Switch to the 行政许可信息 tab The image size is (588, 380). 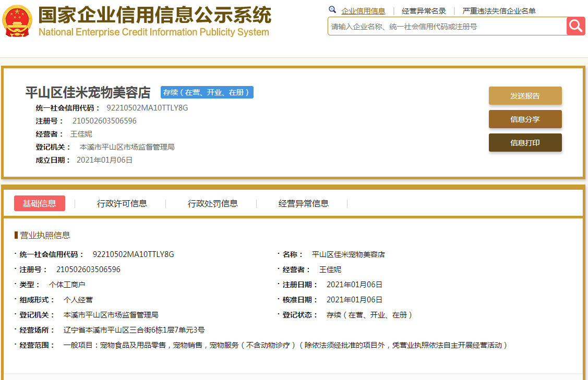(122, 203)
